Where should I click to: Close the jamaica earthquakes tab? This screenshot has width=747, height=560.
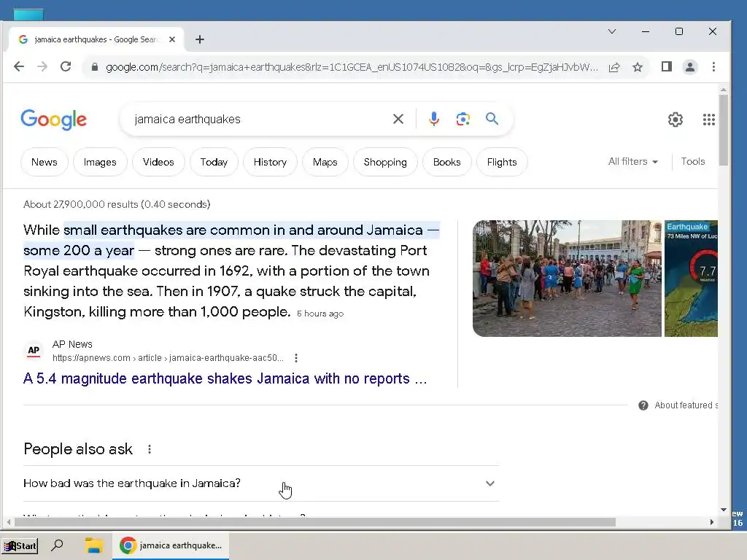[172, 39]
